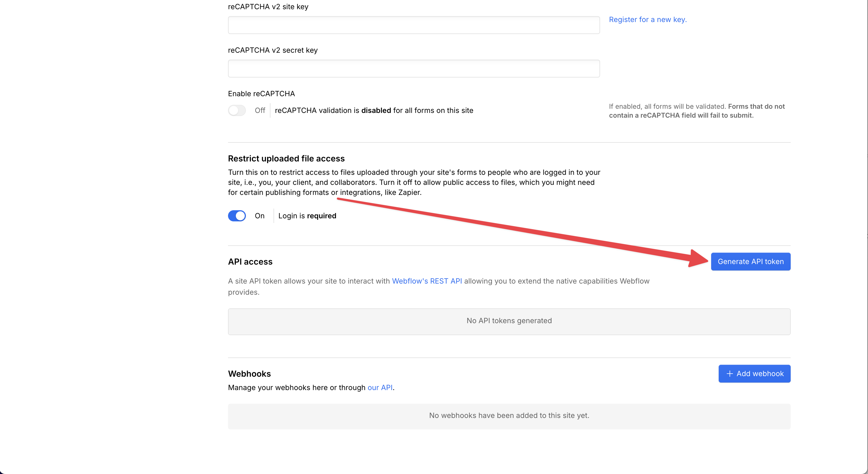
Task: Click the plus icon on Add webhook
Action: coord(730,374)
